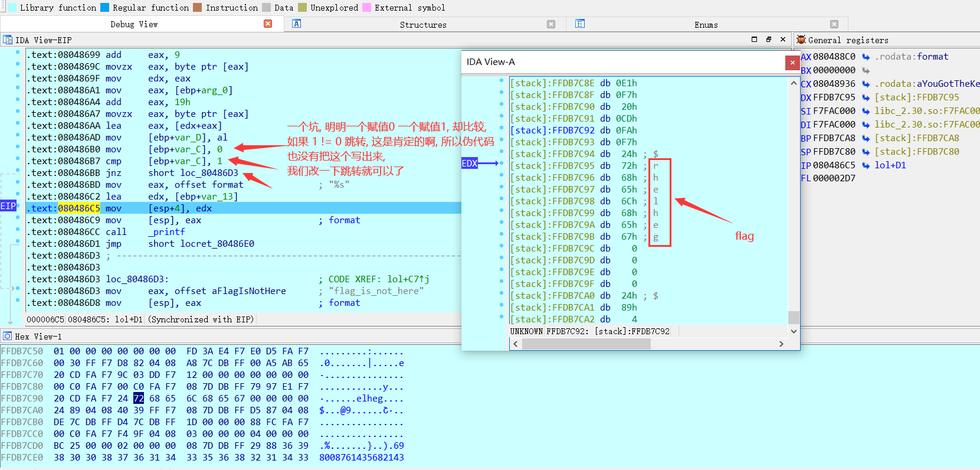Click jump arrow next to EDI register

click(x=866, y=125)
